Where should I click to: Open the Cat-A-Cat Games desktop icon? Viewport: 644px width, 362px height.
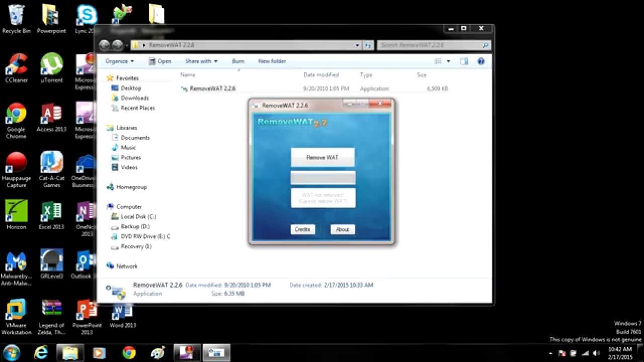(x=51, y=169)
